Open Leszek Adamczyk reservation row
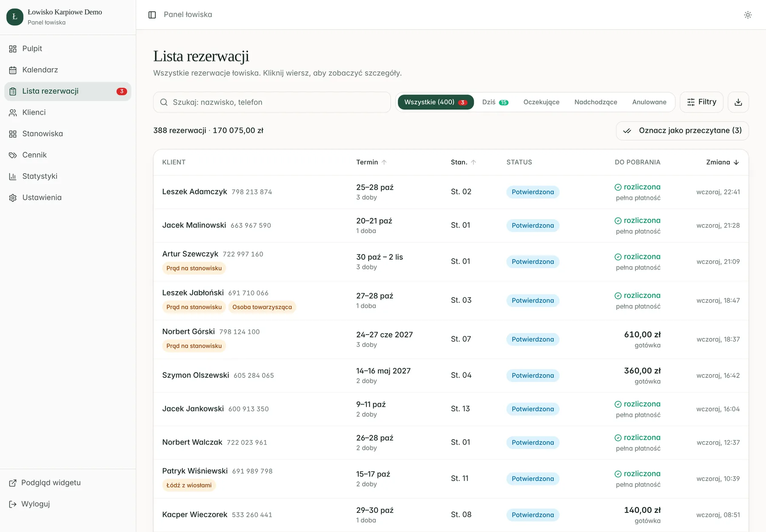 pos(451,192)
